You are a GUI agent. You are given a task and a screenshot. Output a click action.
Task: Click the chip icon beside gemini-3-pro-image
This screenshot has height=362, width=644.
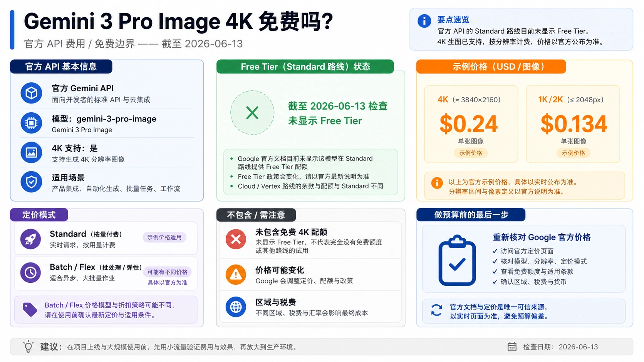pos(31,123)
